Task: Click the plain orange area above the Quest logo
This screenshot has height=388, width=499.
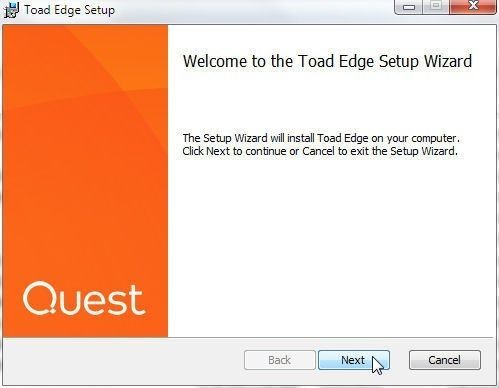Action: pos(85,200)
